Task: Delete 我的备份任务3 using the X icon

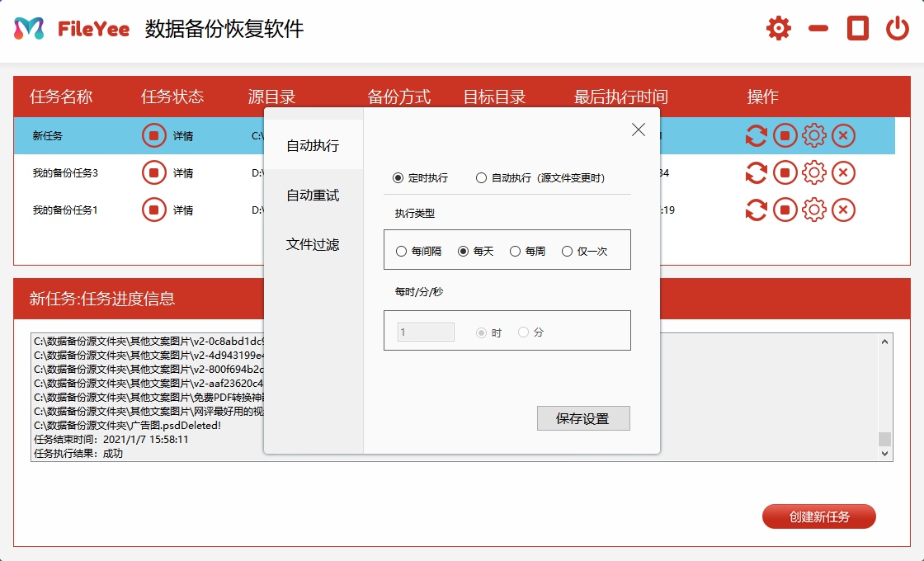Action: tap(842, 172)
